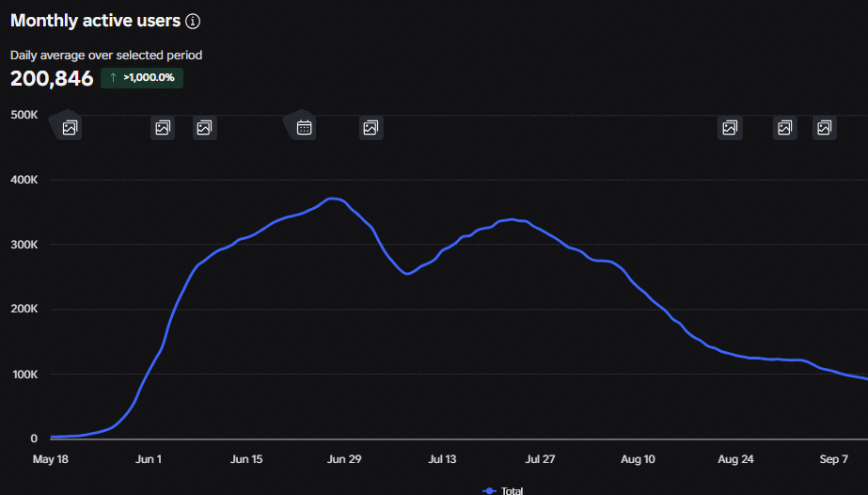
Task: Open the image annotation marker above Aug 24
Action: click(x=730, y=128)
